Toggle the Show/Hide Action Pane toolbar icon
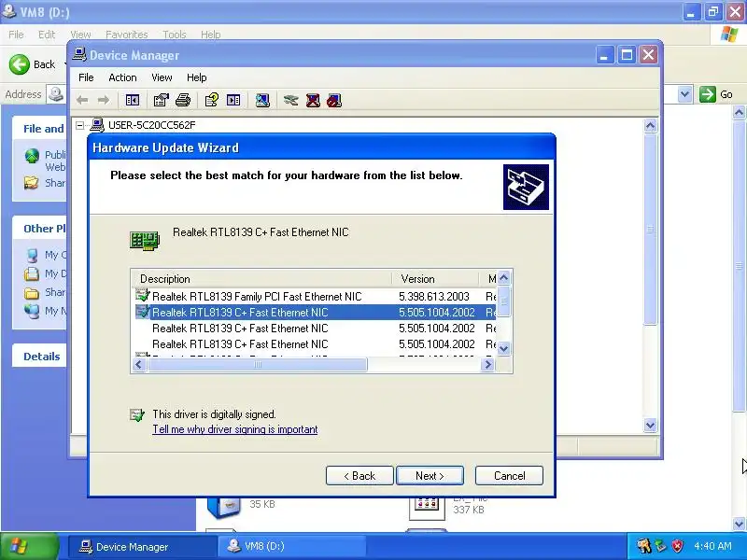This screenshot has width=747, height=560. [x=233, y=100]
